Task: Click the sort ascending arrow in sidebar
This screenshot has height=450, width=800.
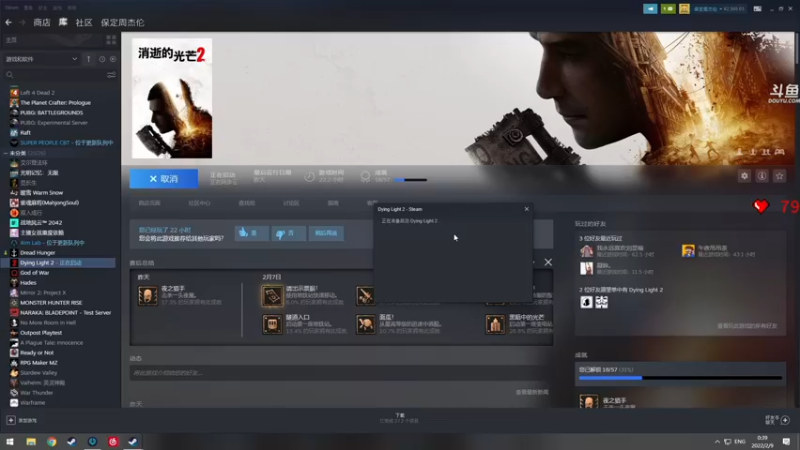Action: pos(89,59)
